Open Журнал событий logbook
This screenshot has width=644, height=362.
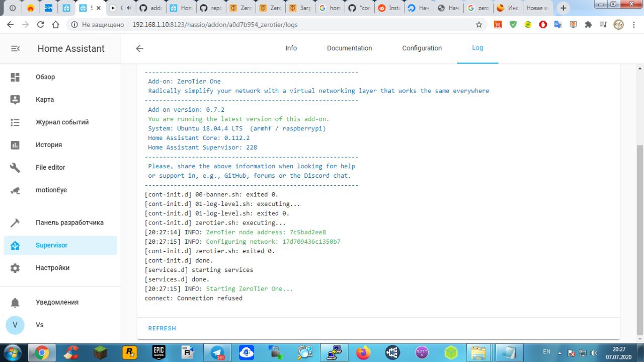(x=60, y=122)
